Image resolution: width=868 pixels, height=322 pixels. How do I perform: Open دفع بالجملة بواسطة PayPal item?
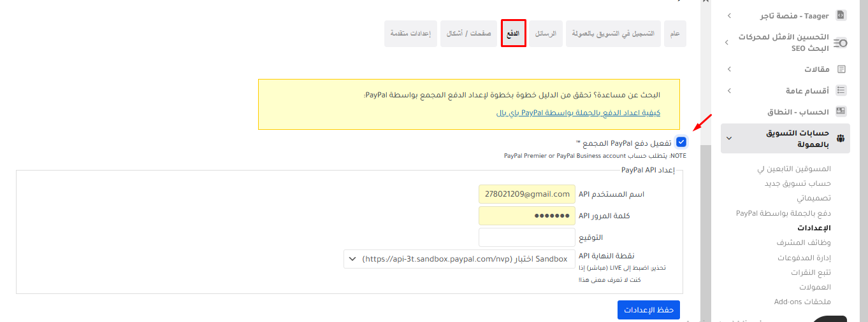(x=783, y=213)
